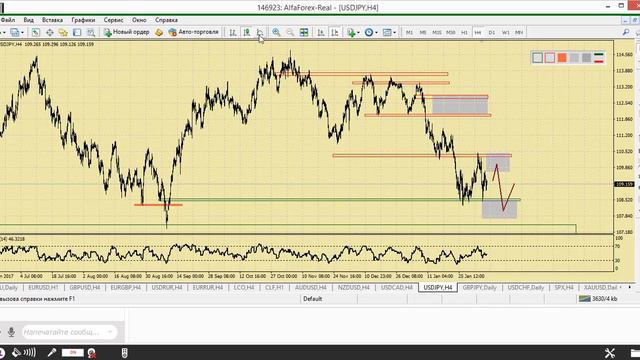Screen dimensions: 640x360
Task: Click the search magnifier icon at toolbar right
Action: click(x=626, y=32)
